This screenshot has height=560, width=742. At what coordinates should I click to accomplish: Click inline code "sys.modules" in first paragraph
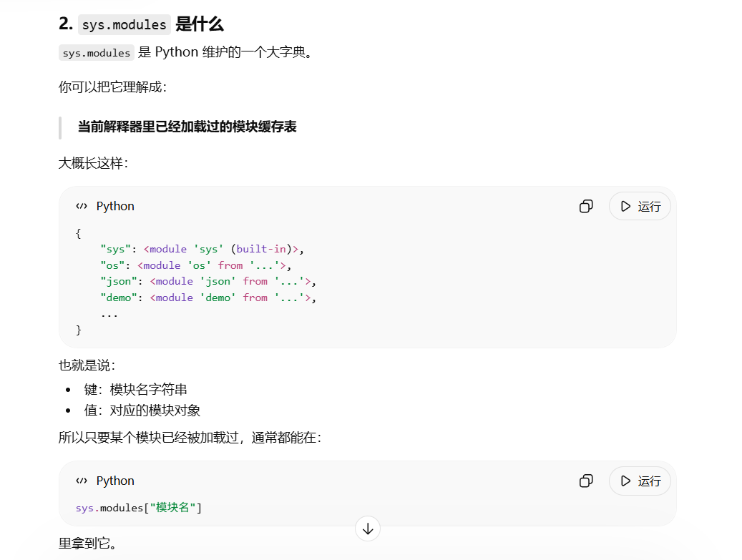97,52
